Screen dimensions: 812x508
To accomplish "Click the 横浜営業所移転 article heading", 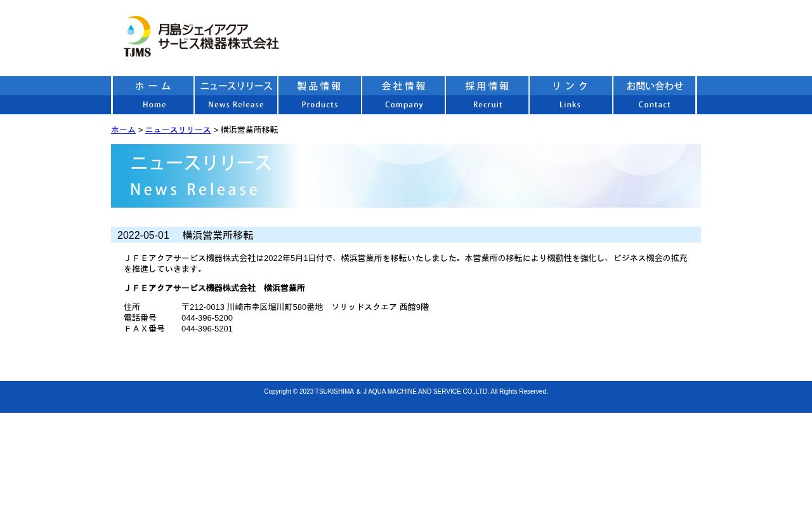I will pyautogui.click(x=218, y=235).
